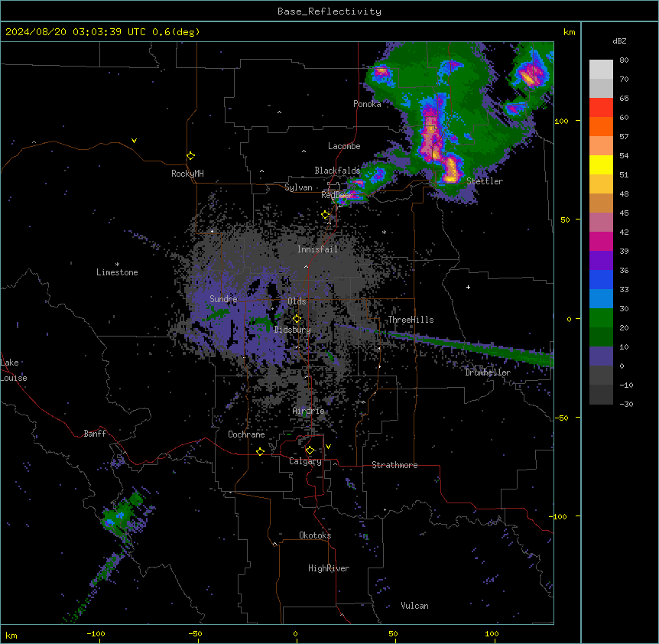Image resolution: width=659 pixels, height=644 pixels.
Task: Click the intense storm cell core west of Stettler
Action: click(x=451, y=169)
